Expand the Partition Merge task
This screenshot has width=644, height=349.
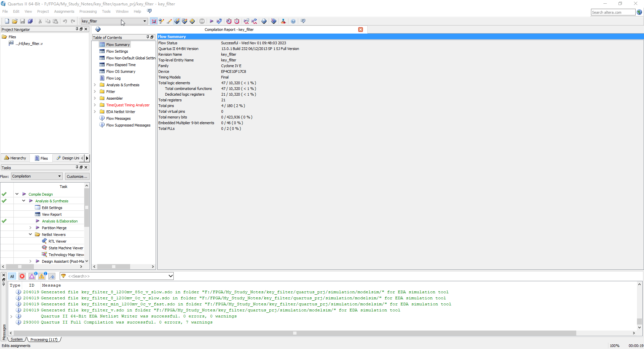(30, 228)
